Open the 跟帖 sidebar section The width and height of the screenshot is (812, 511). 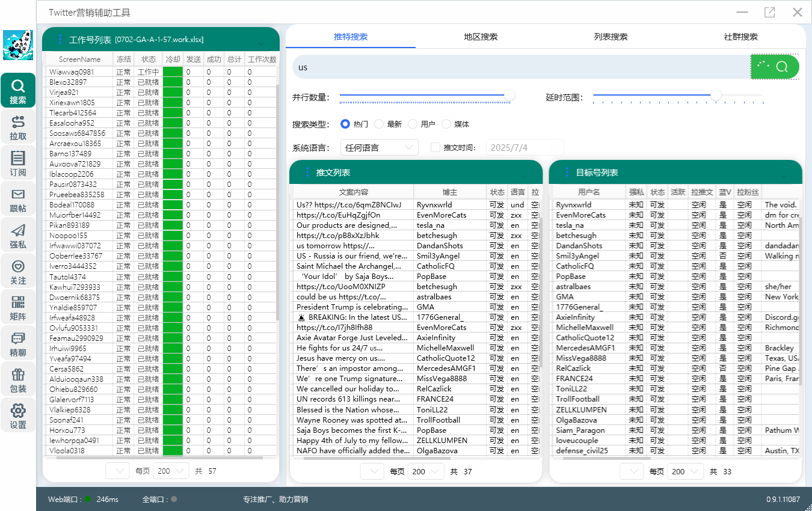click(18, 199)
